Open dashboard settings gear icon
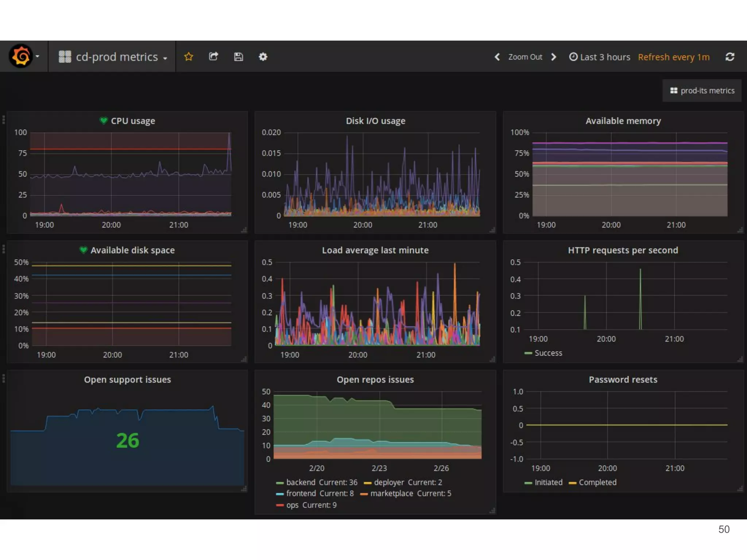This screenshot has width=747, height=560. click(263, 57)
